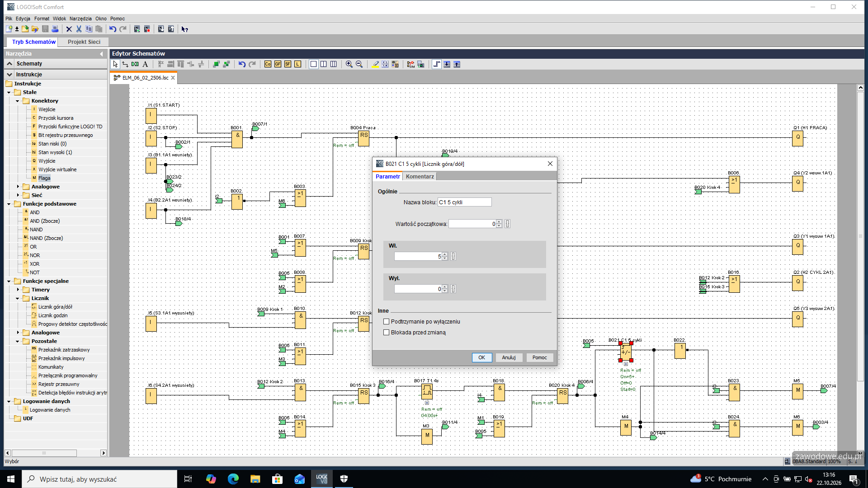Undo using the editor toolbar undo arrow

[x=242, y=64]
